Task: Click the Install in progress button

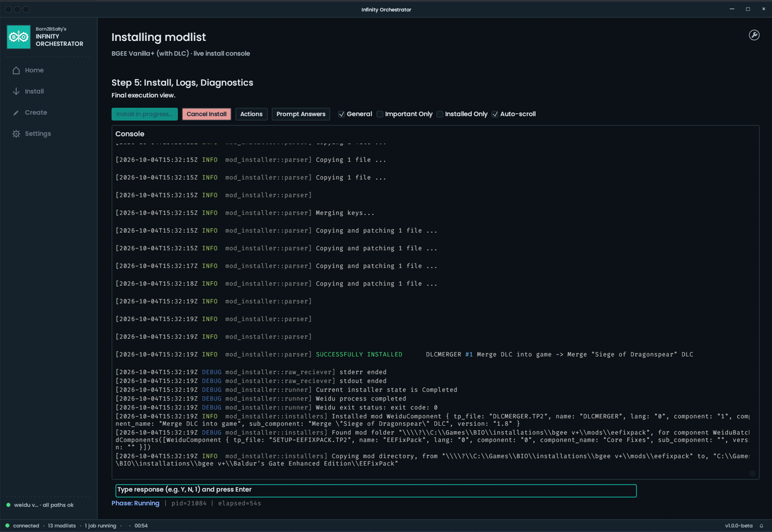Action: coord(145,114)
